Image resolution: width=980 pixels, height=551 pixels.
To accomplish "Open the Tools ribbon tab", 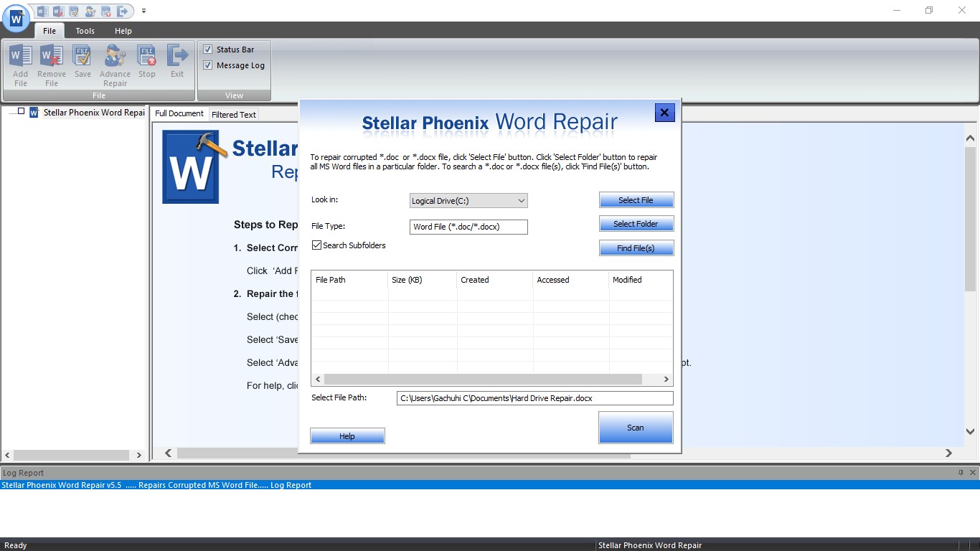I will tap(85, 31).
